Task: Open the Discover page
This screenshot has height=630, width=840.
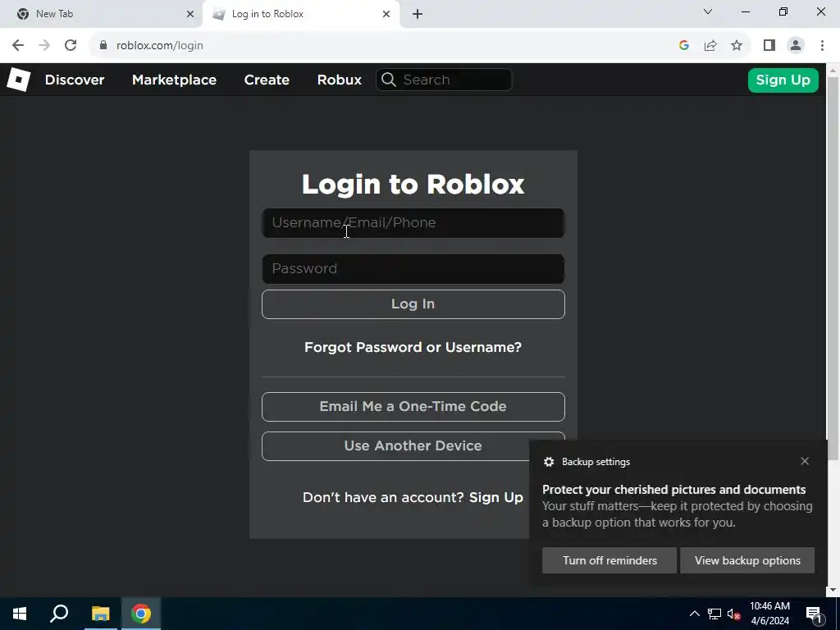Action: [75, 80]
